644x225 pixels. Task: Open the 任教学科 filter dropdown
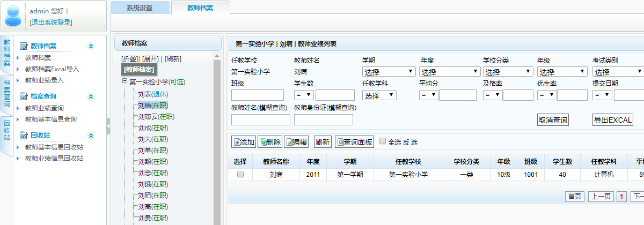[379, 95]
